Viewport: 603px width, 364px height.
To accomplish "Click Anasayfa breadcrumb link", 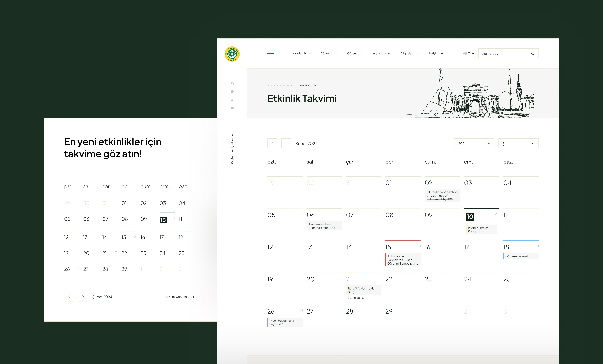I will [272, 86].
